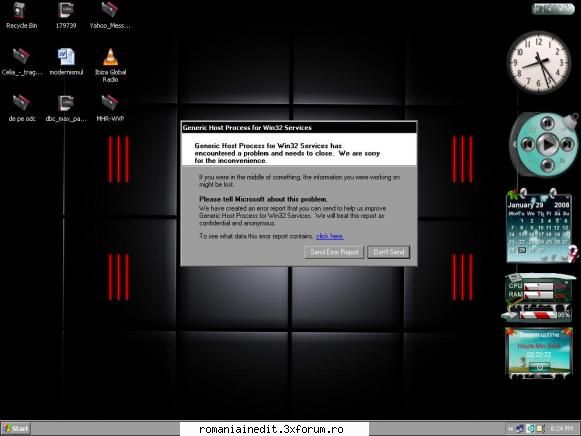Select the 179739 desktop file icon
The width and height of the screenshot is (581, 436).
(66, 15)
